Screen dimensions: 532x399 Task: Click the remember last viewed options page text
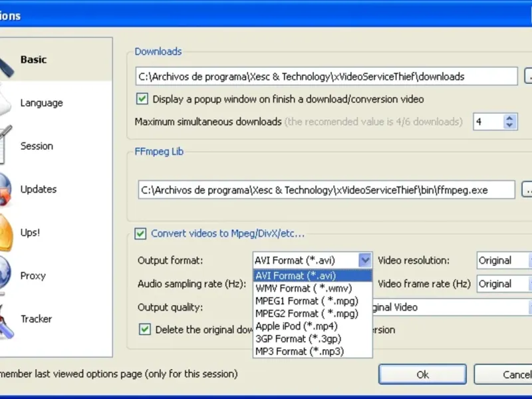[x=119, y=374]
